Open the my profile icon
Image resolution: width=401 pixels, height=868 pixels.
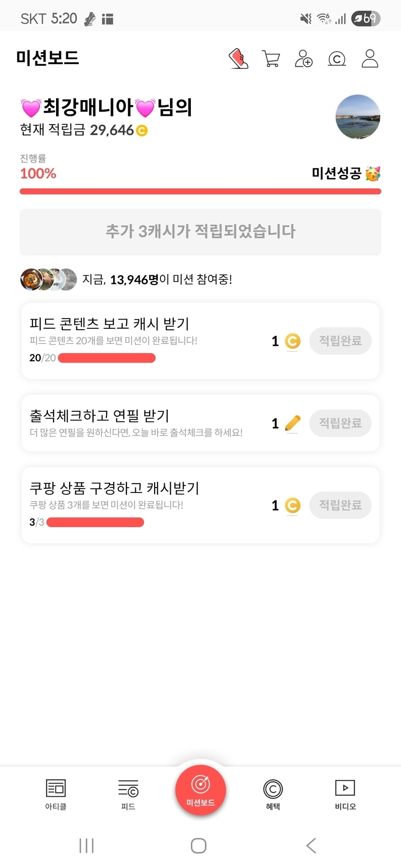tap(370, 59)
